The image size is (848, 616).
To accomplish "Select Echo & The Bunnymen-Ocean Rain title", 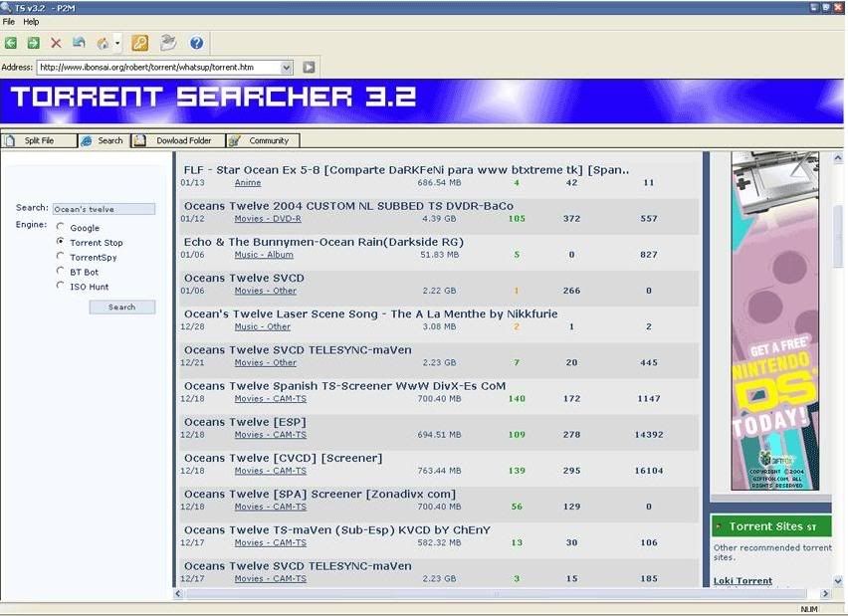I will click(x=323, y=242).
